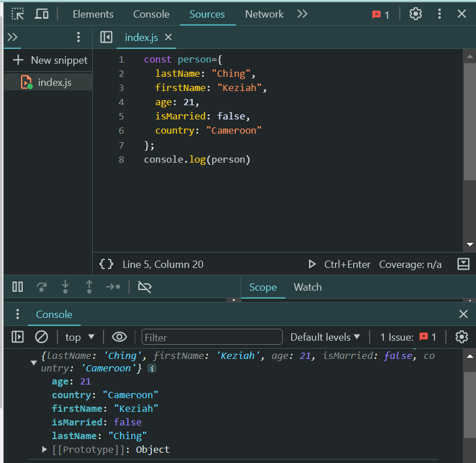
Task: Open the Watch tab in debugger
Action: click(x=308, y=287)
